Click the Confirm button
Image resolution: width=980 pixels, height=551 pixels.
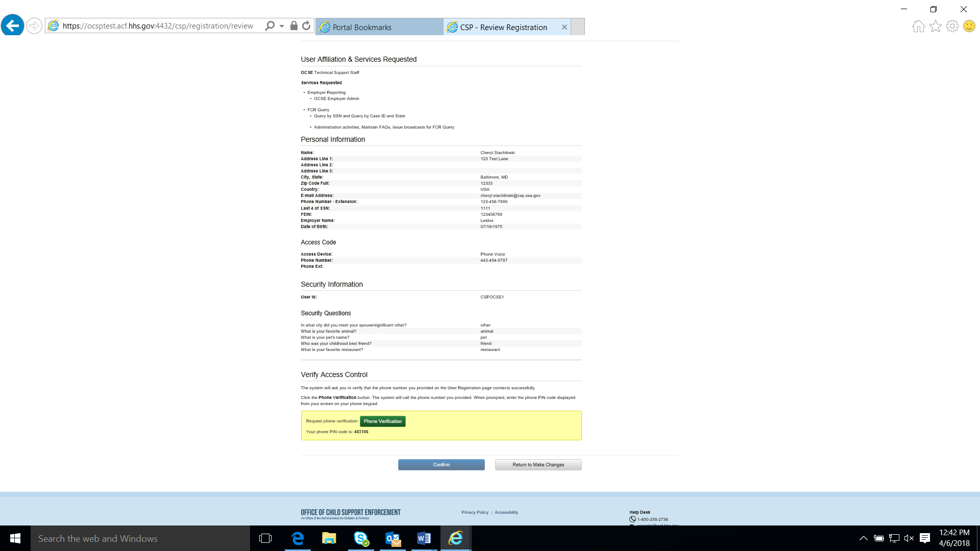[x=441, y=464]
